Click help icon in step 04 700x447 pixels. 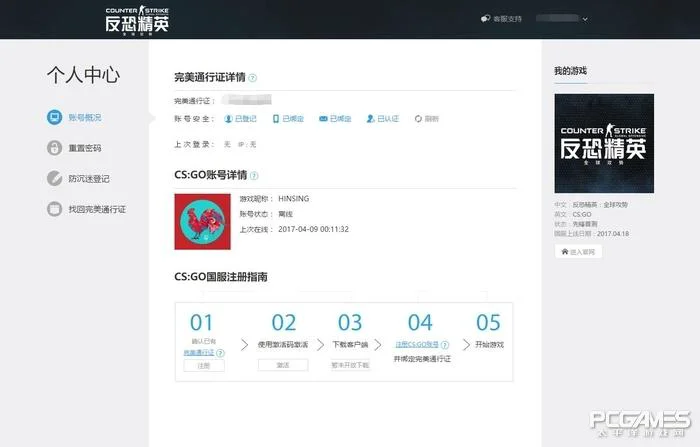(445, 345)
